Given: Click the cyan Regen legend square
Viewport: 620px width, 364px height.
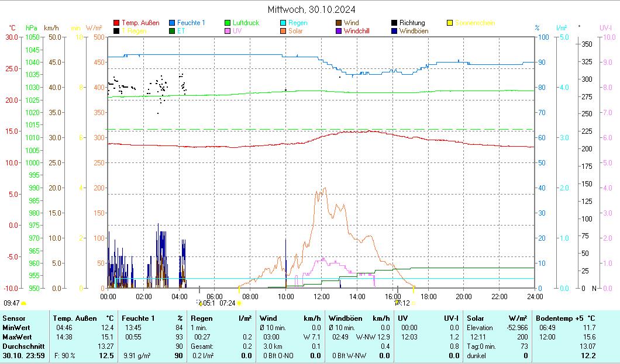Looking at the screenshot, I should [x=284, y=23].
